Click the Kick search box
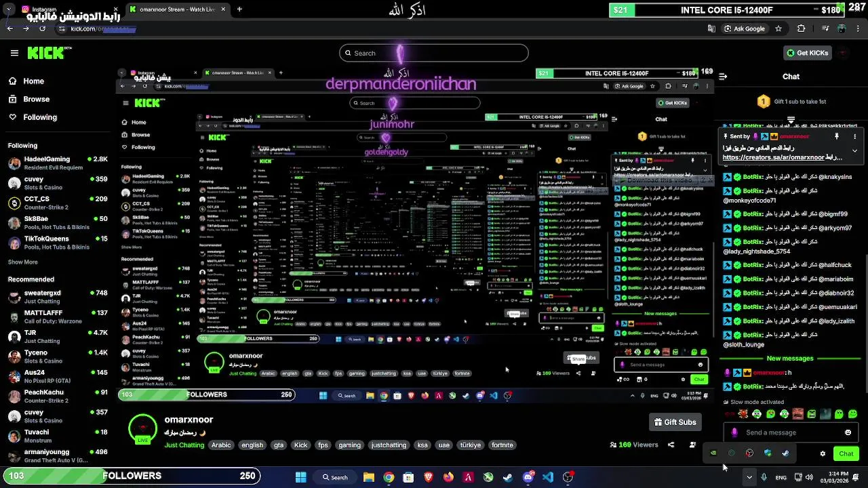The width and height of the screenshot is (868, 488). [434, 53]
